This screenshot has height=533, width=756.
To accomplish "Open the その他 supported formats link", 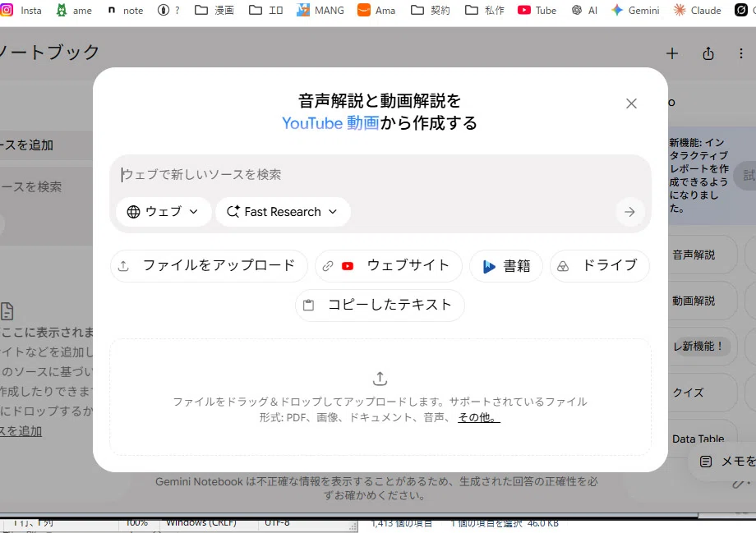I will click(479, 417).
